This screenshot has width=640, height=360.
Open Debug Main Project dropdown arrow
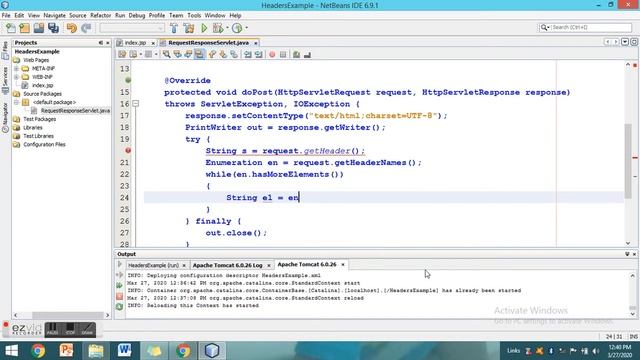point(227,28)
